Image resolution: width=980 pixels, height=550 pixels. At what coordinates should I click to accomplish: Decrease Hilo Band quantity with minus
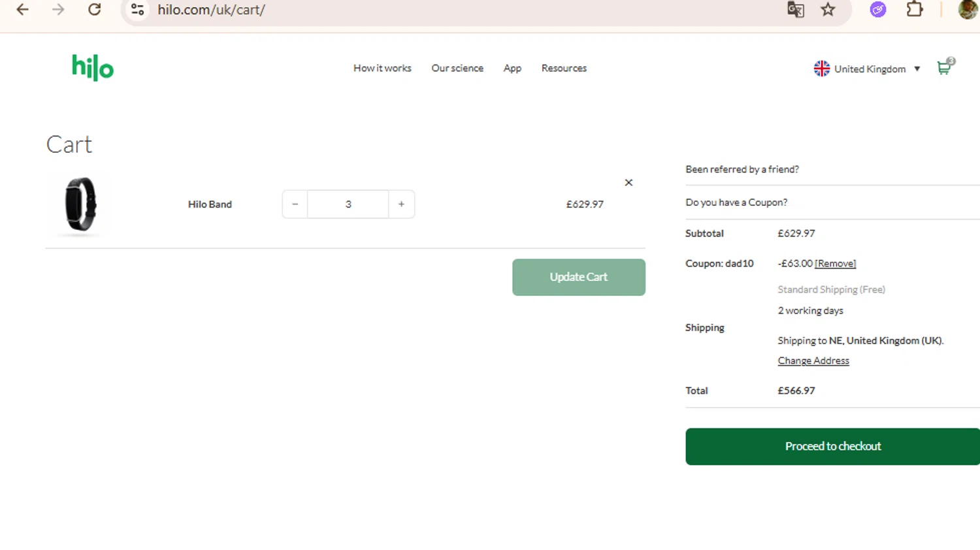coord(295,204)
